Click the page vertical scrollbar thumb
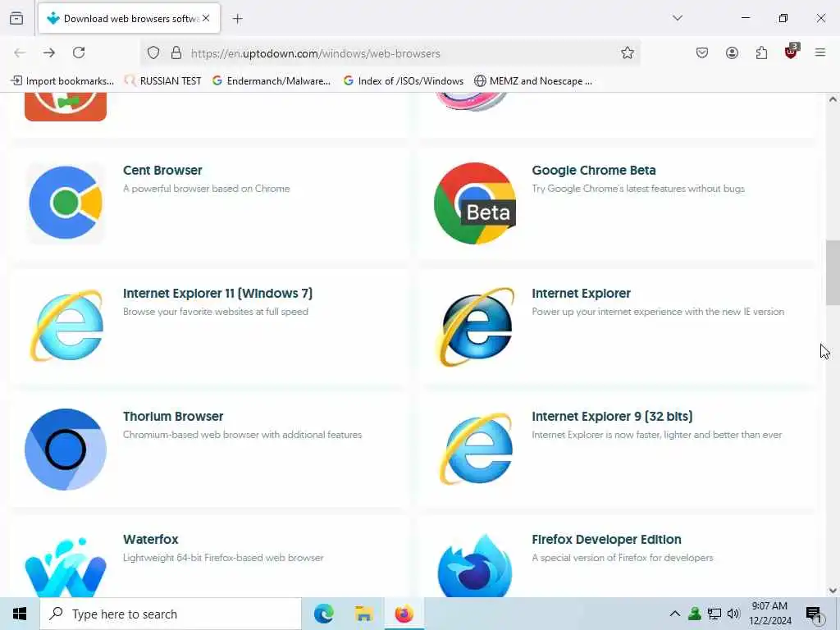Viewport: 840px width, 630px height. point(833,272)
